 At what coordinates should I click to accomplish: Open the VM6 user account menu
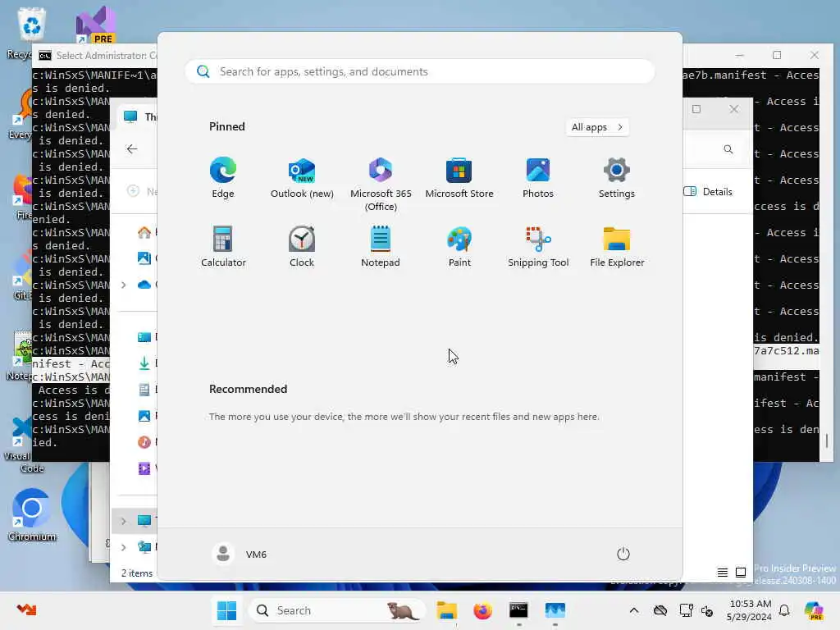point(240,554)
